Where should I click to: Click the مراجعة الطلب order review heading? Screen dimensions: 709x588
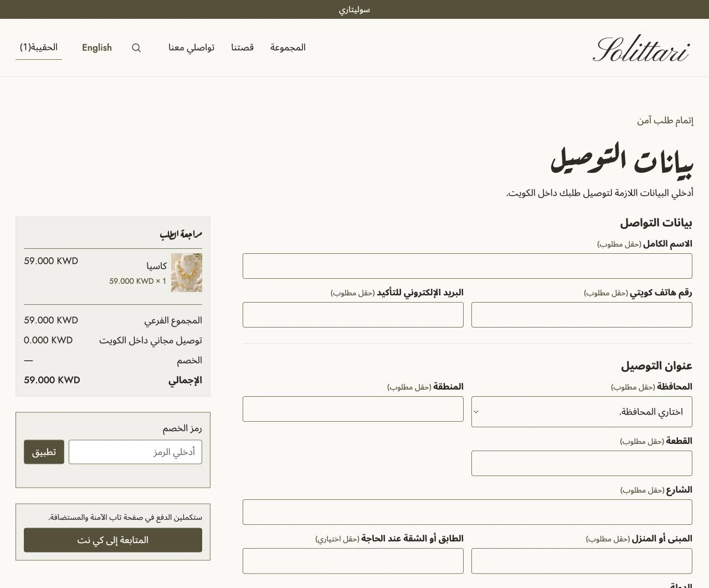(x=181, y=234)
